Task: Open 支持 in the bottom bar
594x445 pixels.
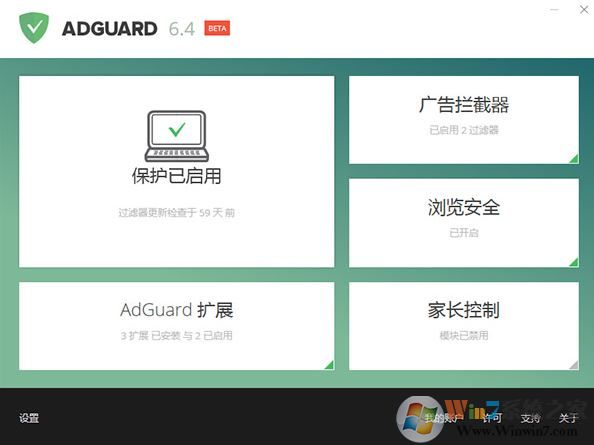Action: pyautogui.click(x=530, y=418)
